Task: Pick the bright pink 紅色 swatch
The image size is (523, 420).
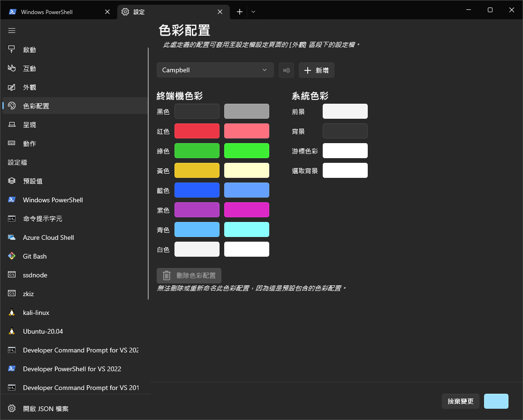Action: click(x=247, y=131)
